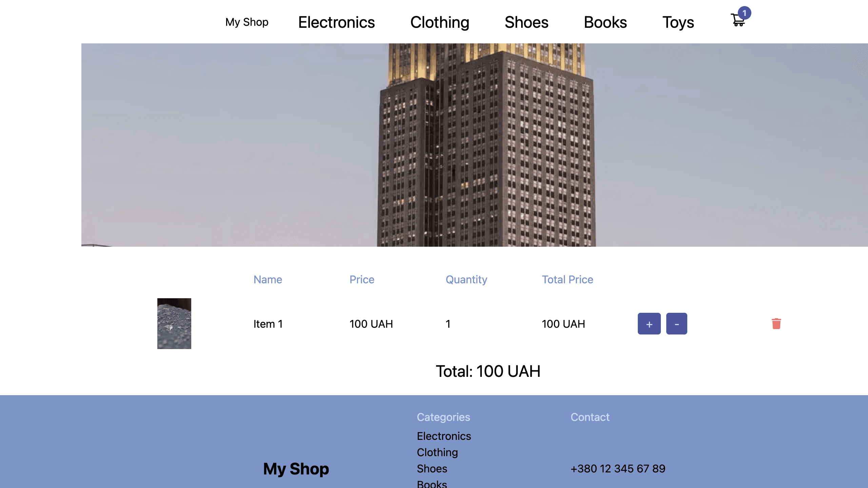Open Electronics in top navigation
This screenshot has width=868, height=488.
tap(336, 22)
